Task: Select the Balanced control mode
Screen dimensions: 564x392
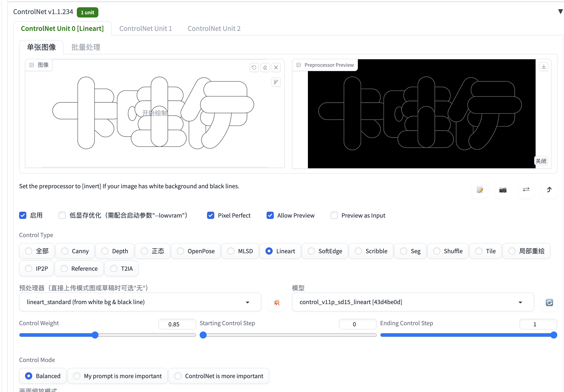Action: pyautogui.click(x=43, y=376)
